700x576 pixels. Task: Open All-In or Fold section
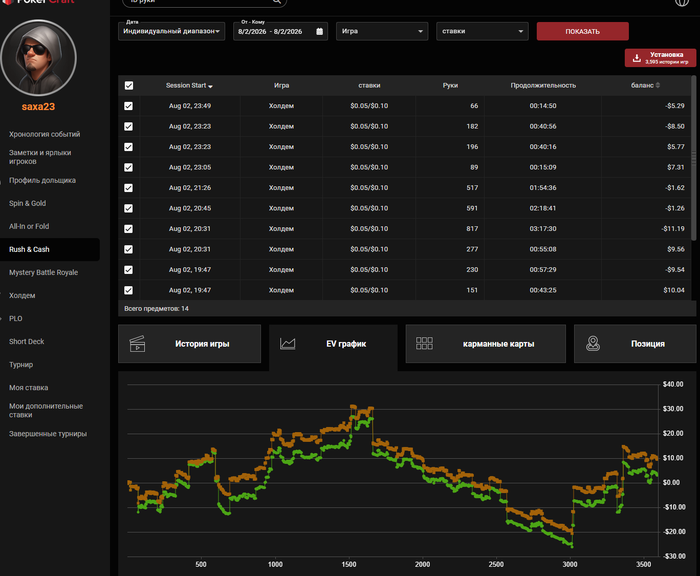point(29,226)
